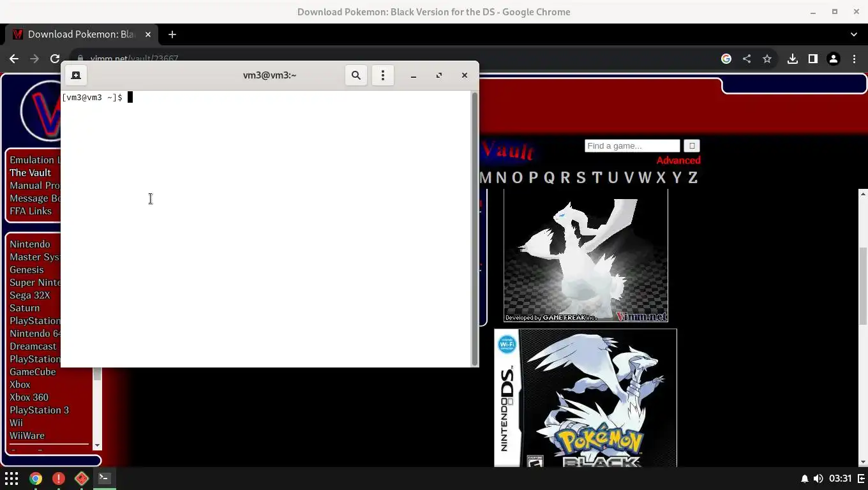Open the Advanced search link
868x490 pixels.
click(x=678, y=160)
